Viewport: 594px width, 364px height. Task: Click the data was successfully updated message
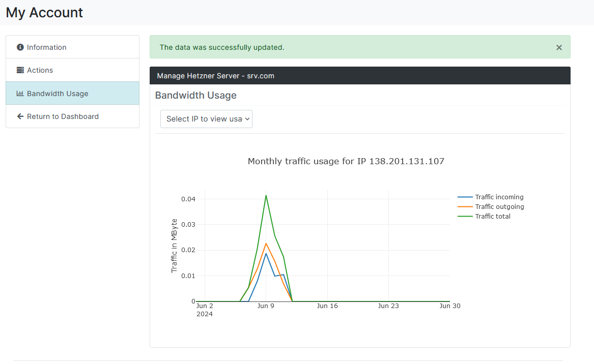pos(221,47)
